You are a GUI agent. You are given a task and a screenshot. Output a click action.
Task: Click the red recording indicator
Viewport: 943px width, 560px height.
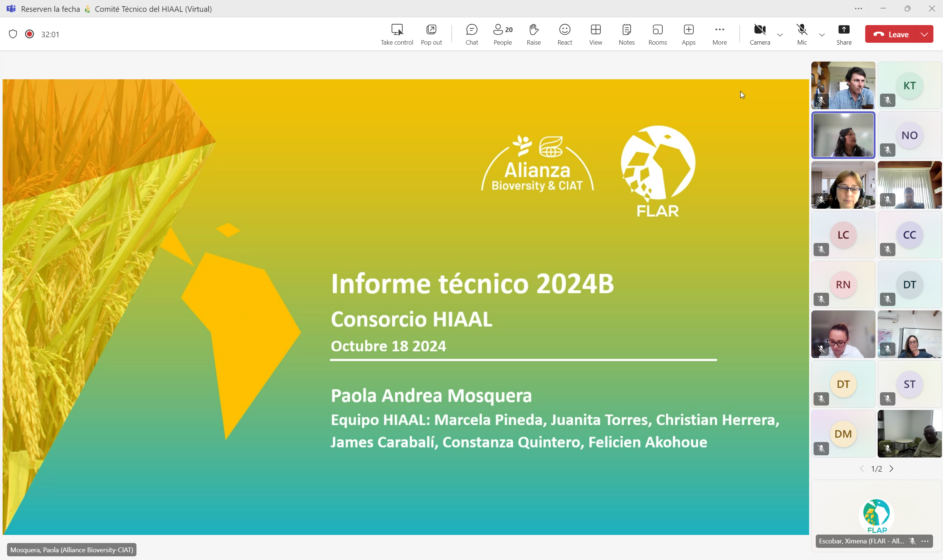point(30,34)
